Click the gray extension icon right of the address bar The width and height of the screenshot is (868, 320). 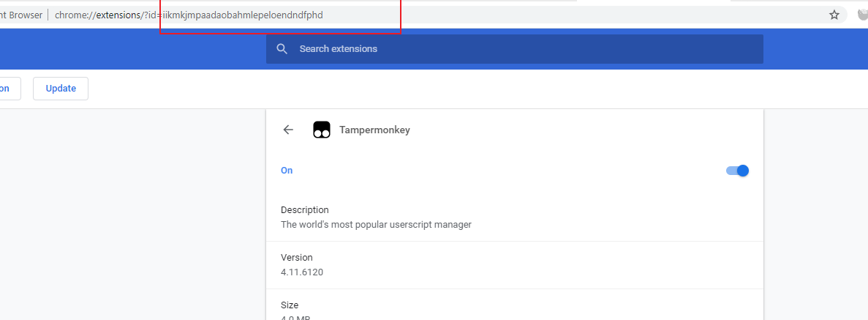(x=862, y=15)
